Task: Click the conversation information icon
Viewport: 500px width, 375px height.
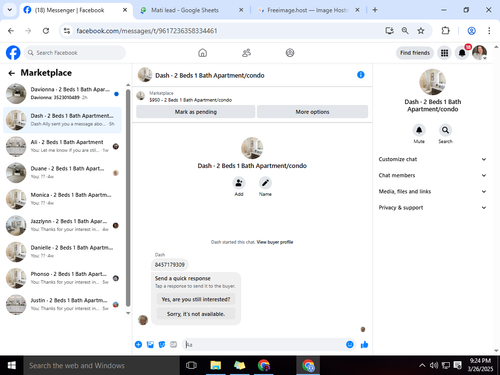Action: click(x=360, y=75)
